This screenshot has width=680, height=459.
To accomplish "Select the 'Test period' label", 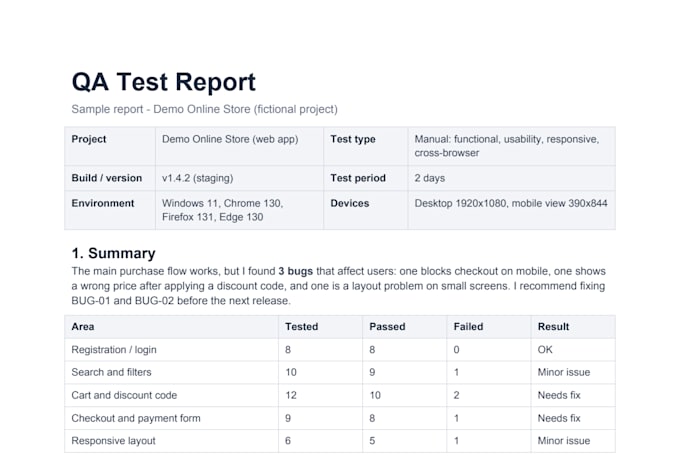I will (358, 178).
